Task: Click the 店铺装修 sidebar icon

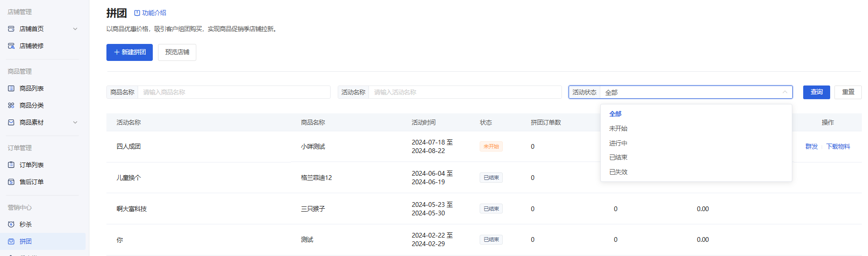Action: point(11,46)
